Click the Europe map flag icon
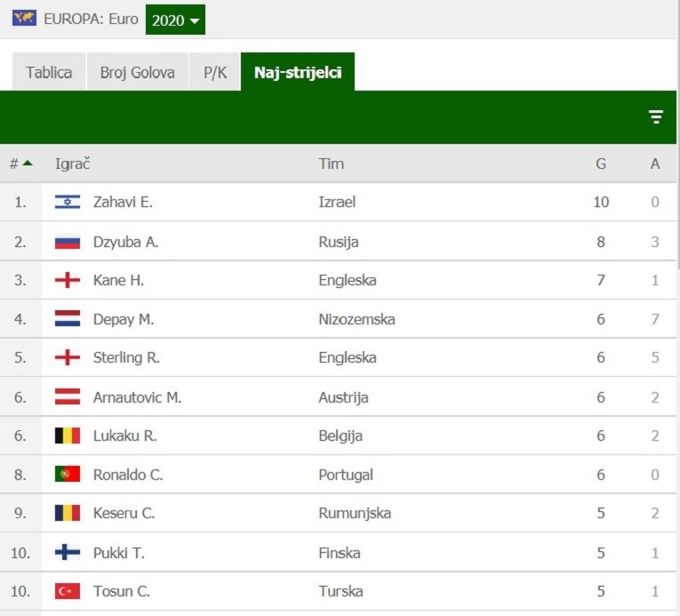 (24, 19)
